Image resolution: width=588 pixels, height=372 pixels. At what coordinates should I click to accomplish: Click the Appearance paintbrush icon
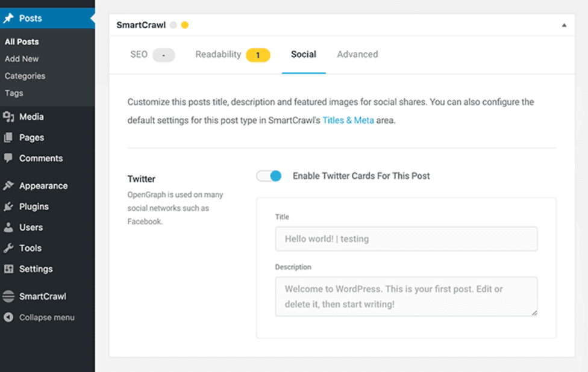click(x=8, y=185)
